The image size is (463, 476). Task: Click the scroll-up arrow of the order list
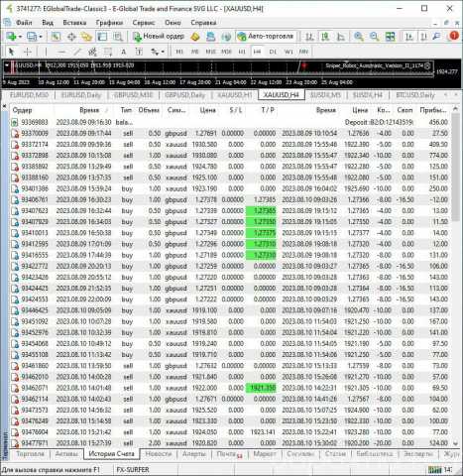coord(455,109)
